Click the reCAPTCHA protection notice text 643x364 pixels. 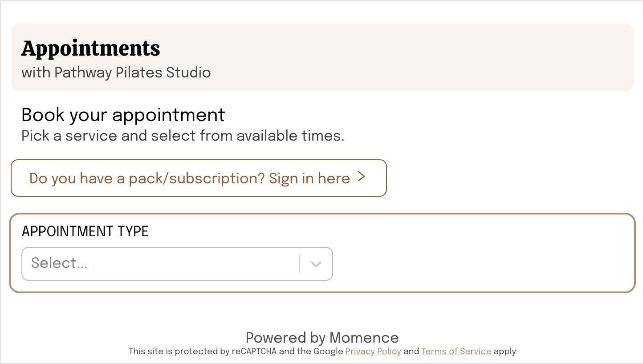pyautogui.click(x=322, y=351)
